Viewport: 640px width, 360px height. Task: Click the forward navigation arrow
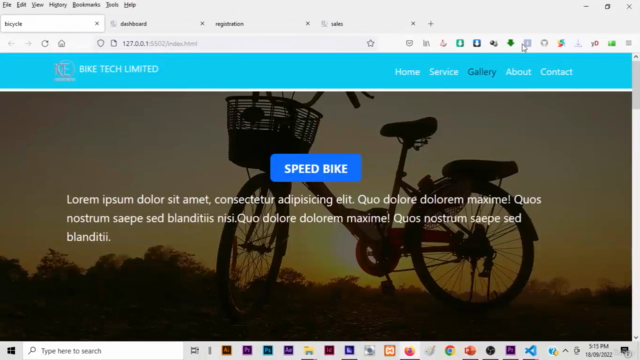coord(28,43)
